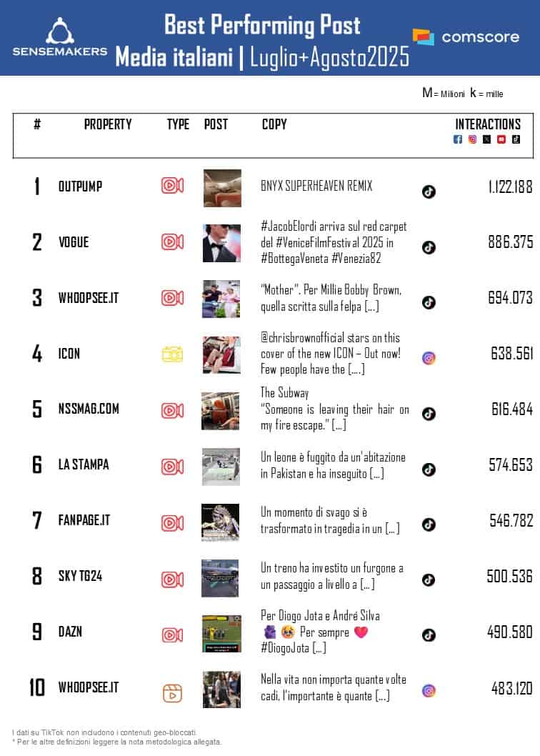
Task: Click the TikTok icon in DAZN row
Action: tap(429, 635)
